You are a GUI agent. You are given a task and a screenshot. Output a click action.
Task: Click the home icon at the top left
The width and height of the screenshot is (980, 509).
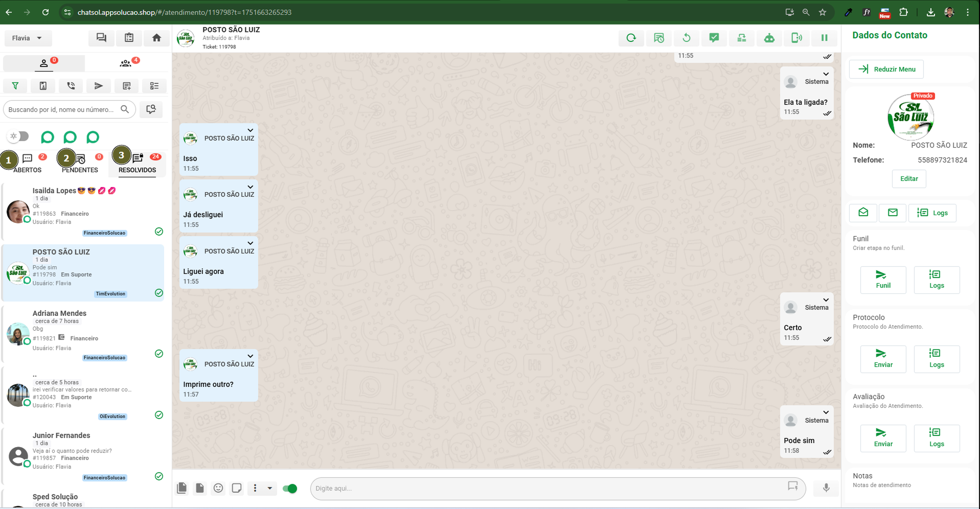tap(156, 38)
